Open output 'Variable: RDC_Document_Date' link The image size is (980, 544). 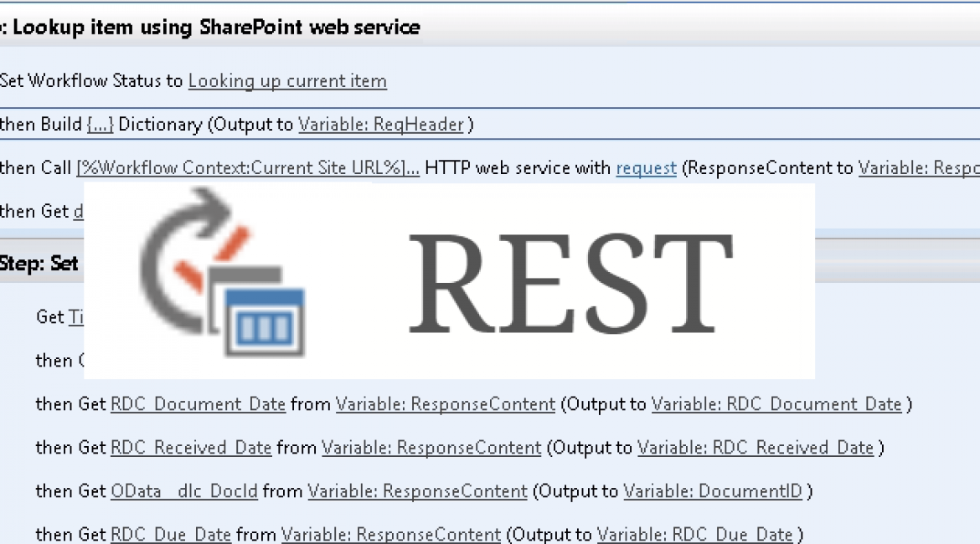776,404
